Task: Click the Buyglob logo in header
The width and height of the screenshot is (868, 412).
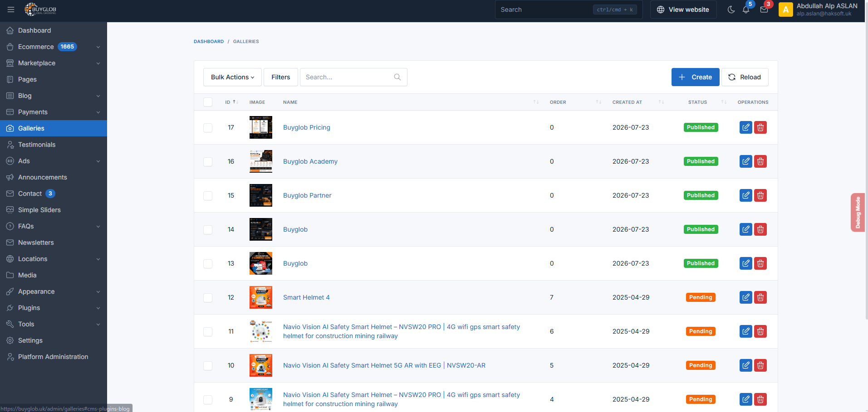Action: click(x=40, y=10)
